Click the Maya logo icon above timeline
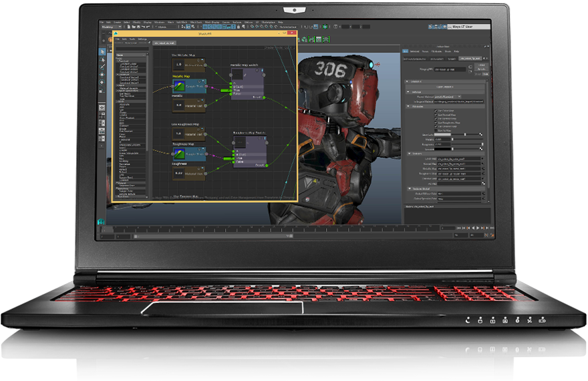The width and height of the screenshot is (588, 381). 102,222
